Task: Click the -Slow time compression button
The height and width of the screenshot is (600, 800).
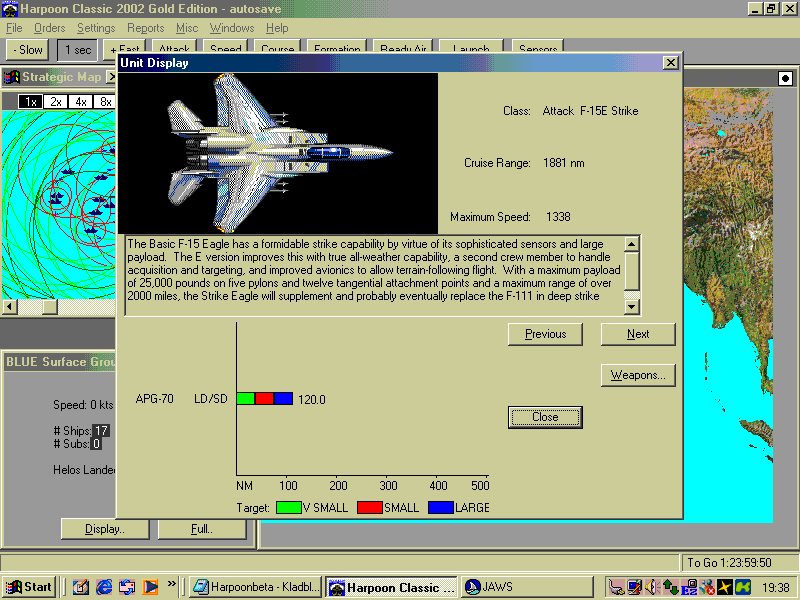Action: [x=28, y=50]
